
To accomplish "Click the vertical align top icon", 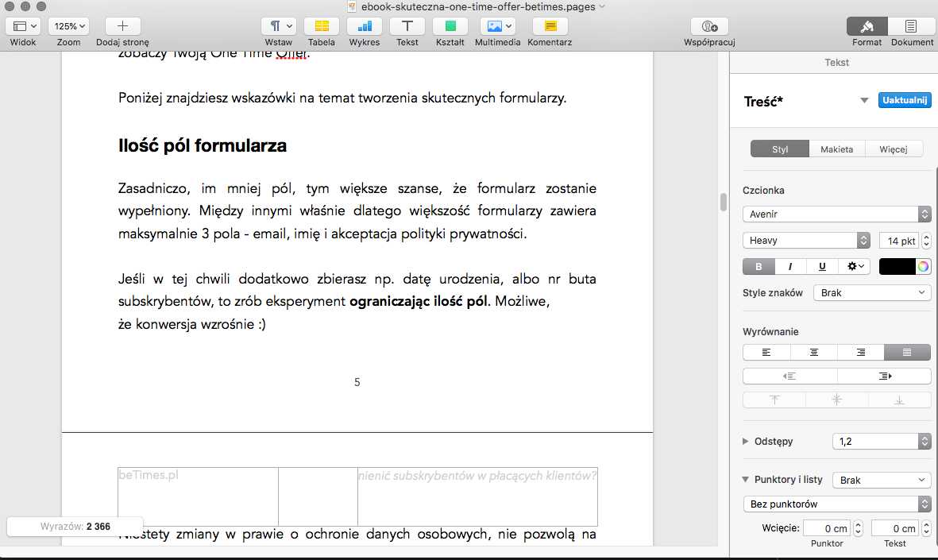I will [774, 400].
